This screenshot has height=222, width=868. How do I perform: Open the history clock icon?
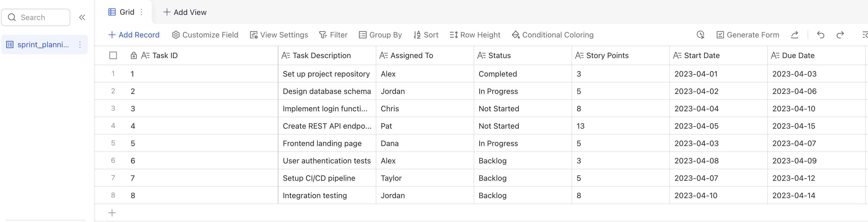[700, 35]
